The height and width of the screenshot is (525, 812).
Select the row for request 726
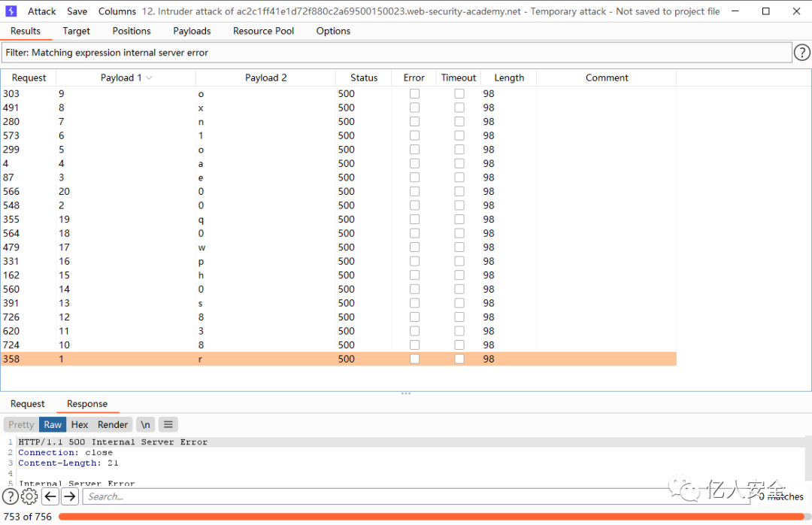[338, 317]
